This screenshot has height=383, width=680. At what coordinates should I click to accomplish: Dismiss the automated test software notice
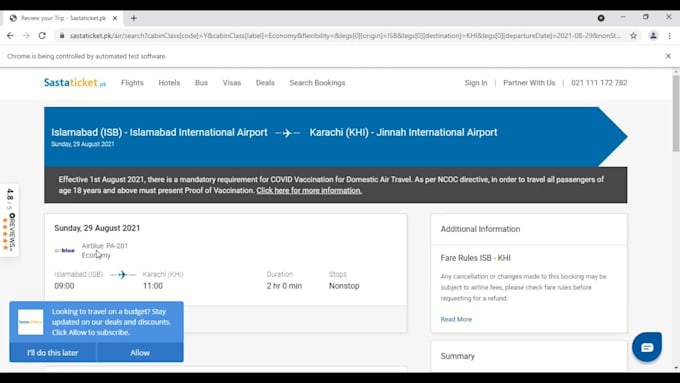click(x=668, y=56)
